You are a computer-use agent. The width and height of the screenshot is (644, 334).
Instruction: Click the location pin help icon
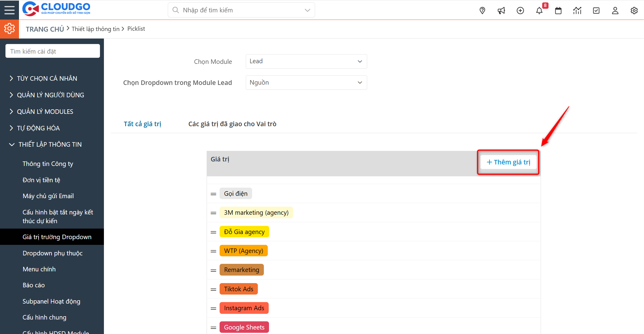[482, 10]
